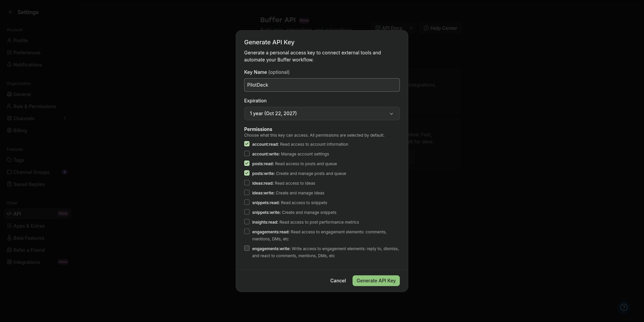Screen dimensions: 644x322
Task: Click the Preferences sliders icon
Action: tap(9, 52)
